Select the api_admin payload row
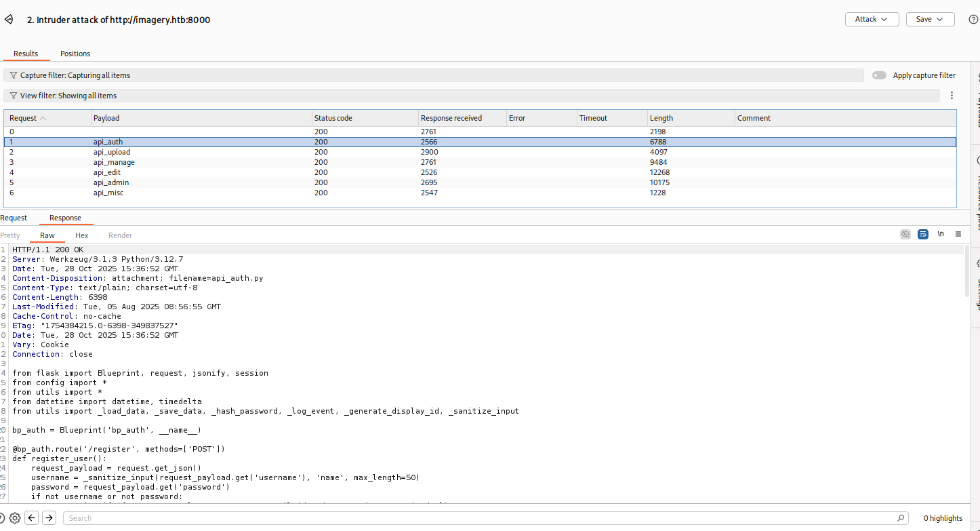 [111, 182]
